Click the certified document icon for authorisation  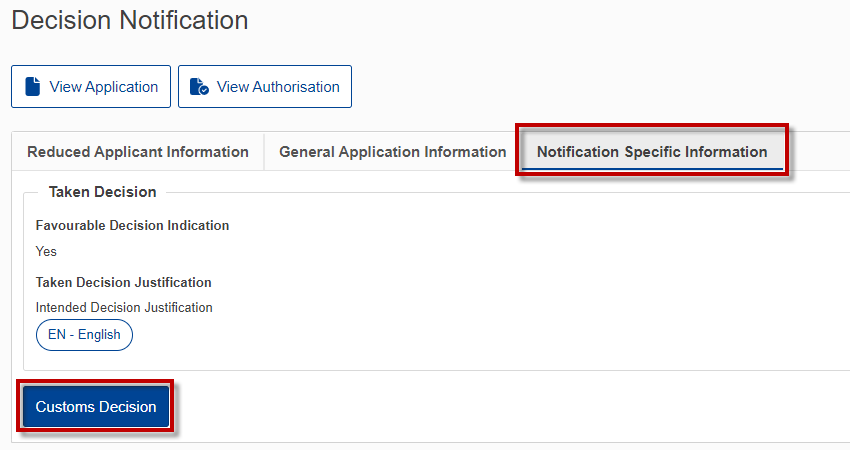pos(199,87)
